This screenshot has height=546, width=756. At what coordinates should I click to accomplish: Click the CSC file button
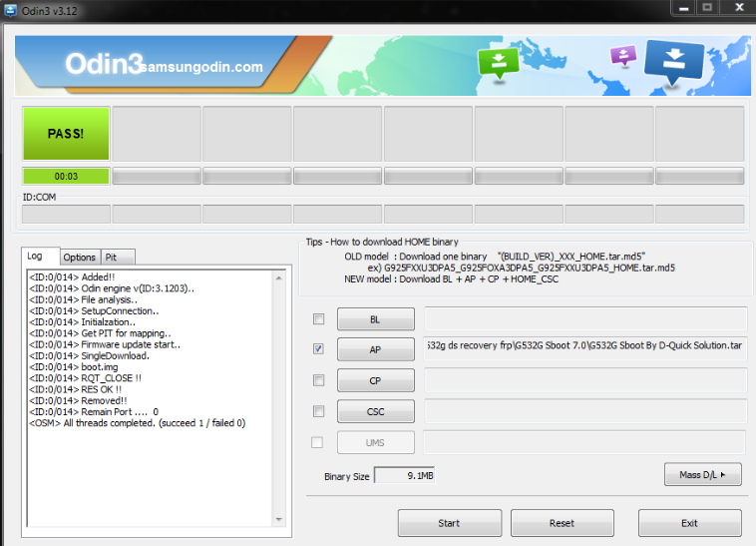coord(376,411)
